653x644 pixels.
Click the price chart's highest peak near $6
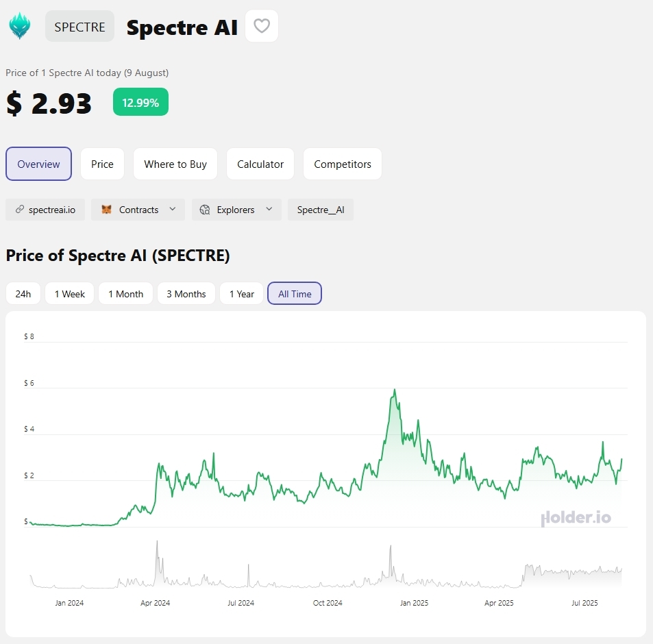point(395,390)
